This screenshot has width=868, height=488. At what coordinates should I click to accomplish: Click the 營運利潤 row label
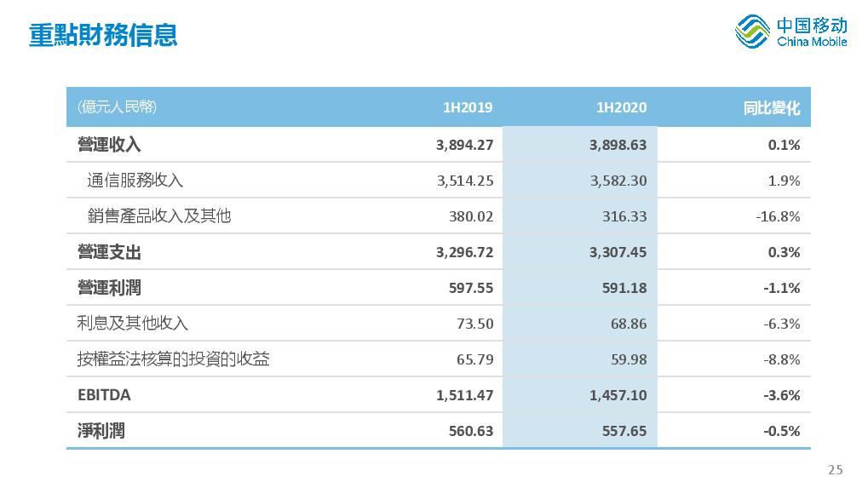(109, 288)
